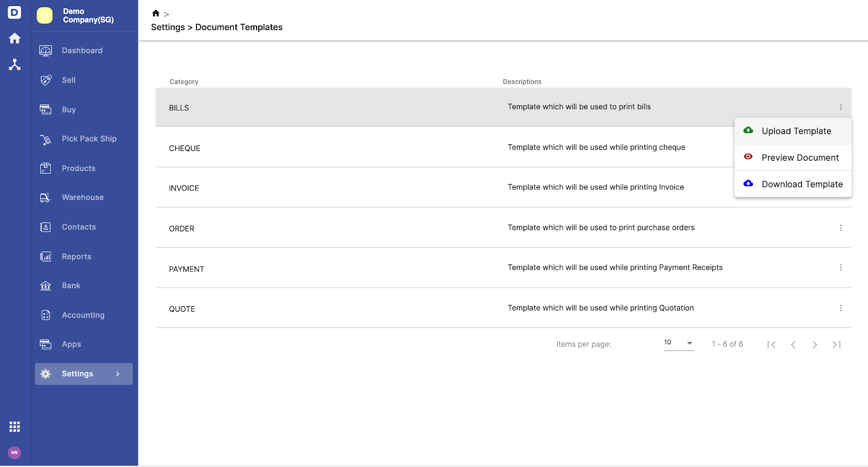Open three-dot menu for PAYMENT row
Viewport: 868px width, 467px height.
[841, 268]
